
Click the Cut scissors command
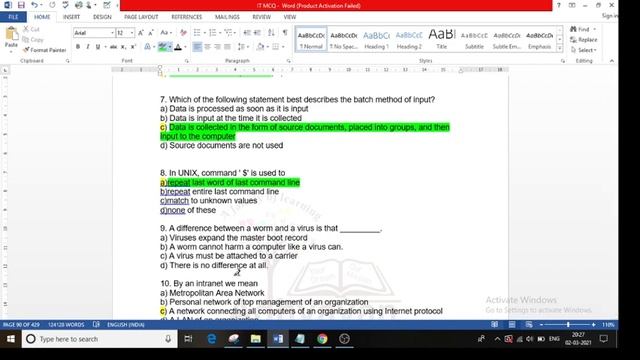(31, 29)
